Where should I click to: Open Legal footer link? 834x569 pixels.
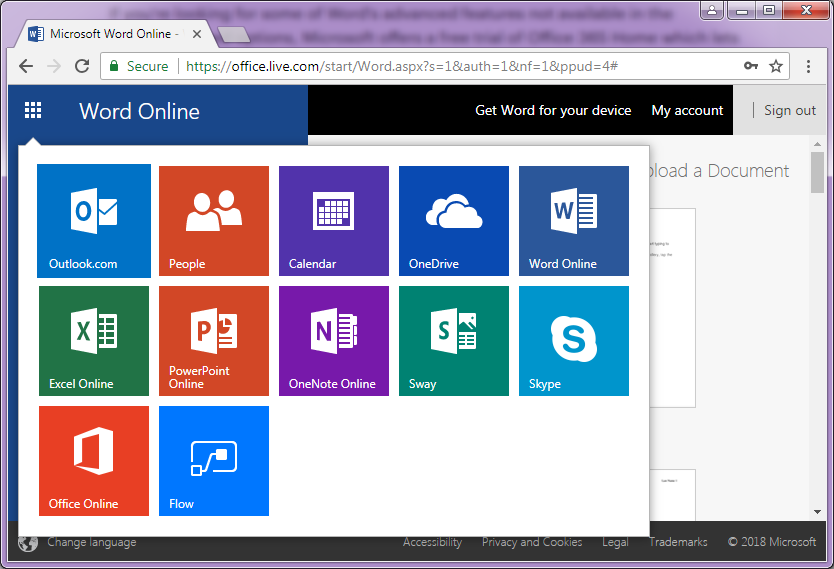(615, 542)
